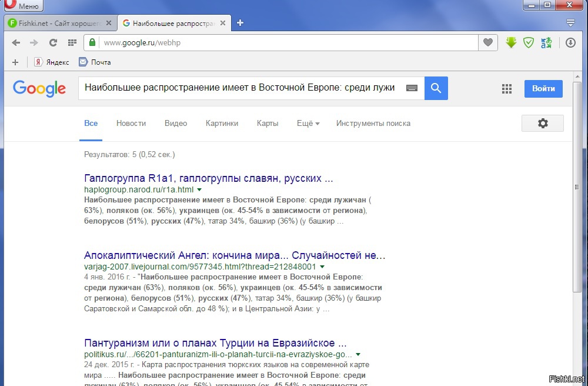Open the Яндекс bookmark

(x=51, y=62)
